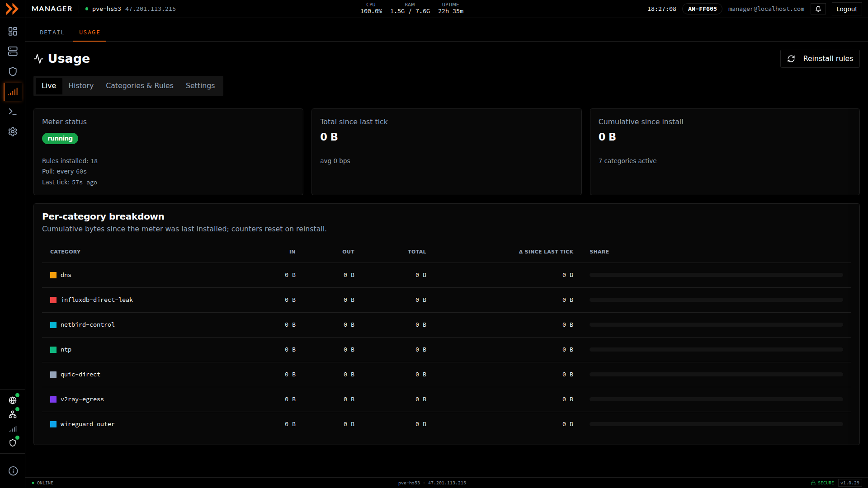The image size is (868, 488).
Task: Click the TOTAL column header
Action: [x=417, y=252]
